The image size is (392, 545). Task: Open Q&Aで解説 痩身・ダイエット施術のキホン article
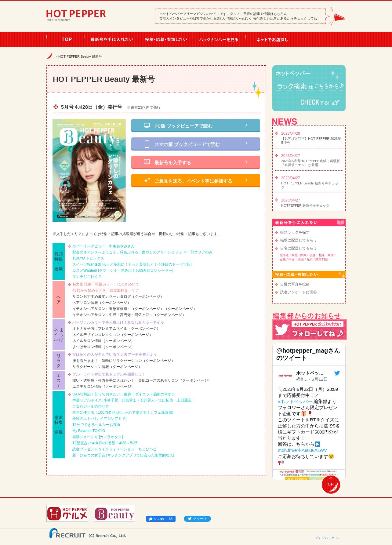(x=124, y=394)
